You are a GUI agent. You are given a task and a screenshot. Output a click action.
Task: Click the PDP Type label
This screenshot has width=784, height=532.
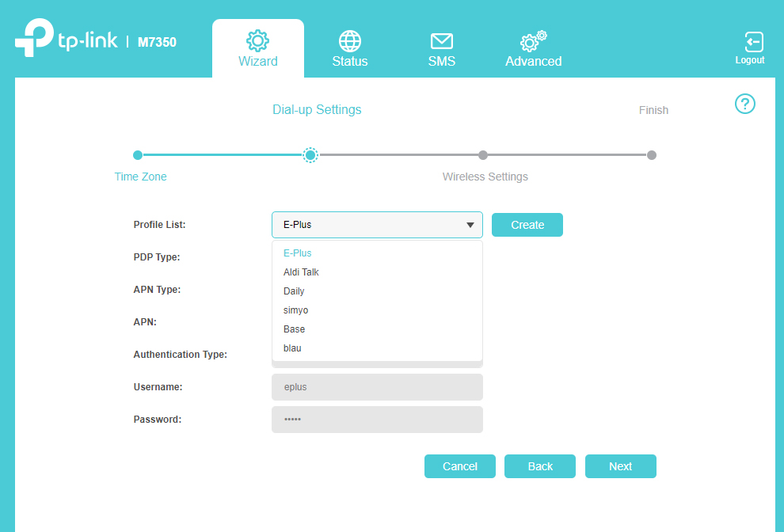click(157, 257)
